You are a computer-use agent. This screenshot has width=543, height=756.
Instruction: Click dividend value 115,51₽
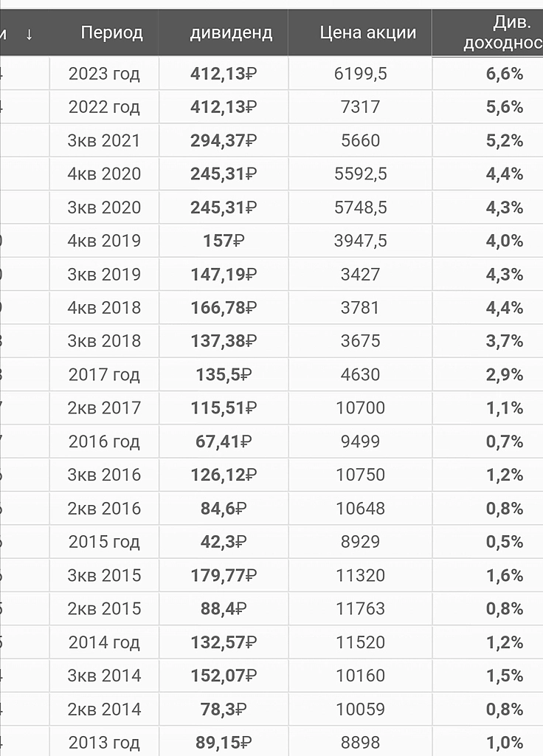pos(224,408)
